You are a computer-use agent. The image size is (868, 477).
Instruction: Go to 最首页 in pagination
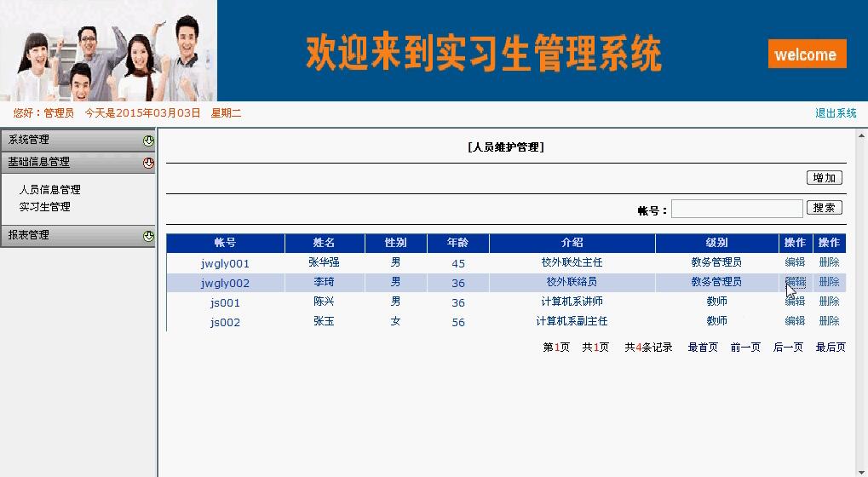(703, 347)
